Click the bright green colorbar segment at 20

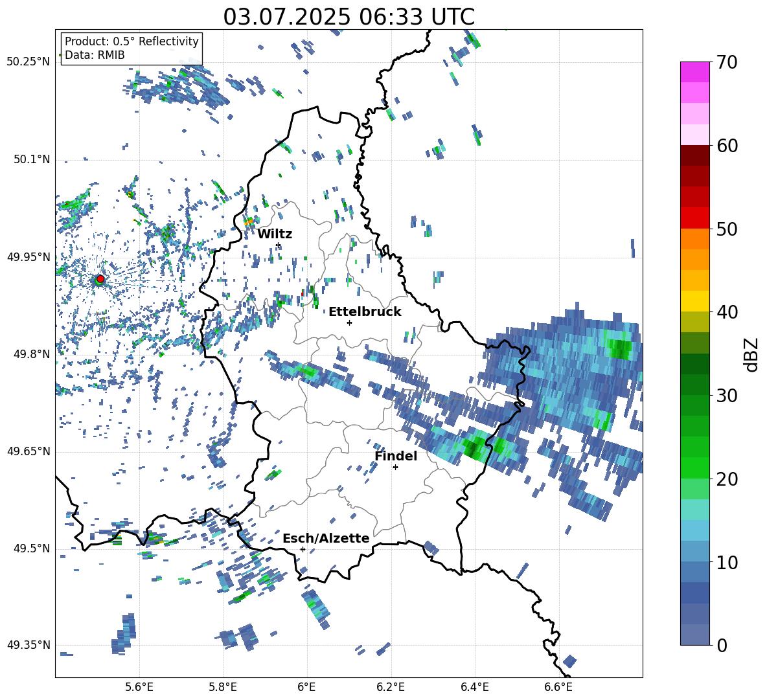pyautogui.click(x=695, y=468)
